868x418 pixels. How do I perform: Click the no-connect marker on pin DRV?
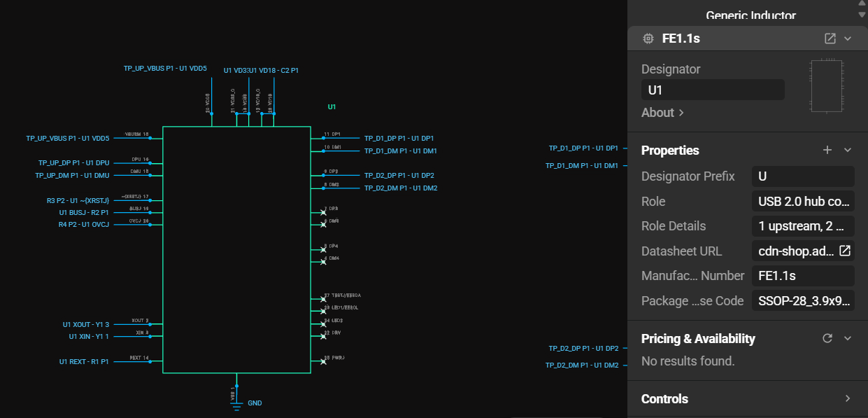point(323,336)
